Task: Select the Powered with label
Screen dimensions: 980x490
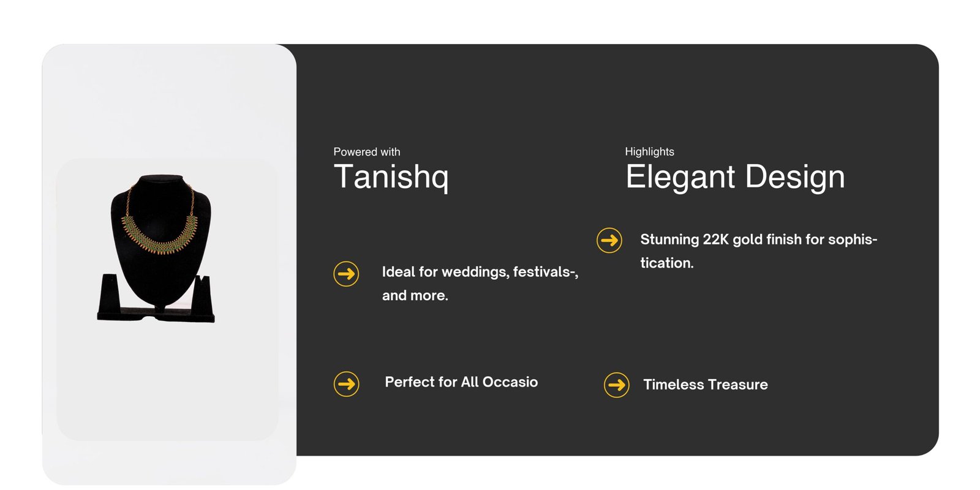Action: click(x=366, y=152)
